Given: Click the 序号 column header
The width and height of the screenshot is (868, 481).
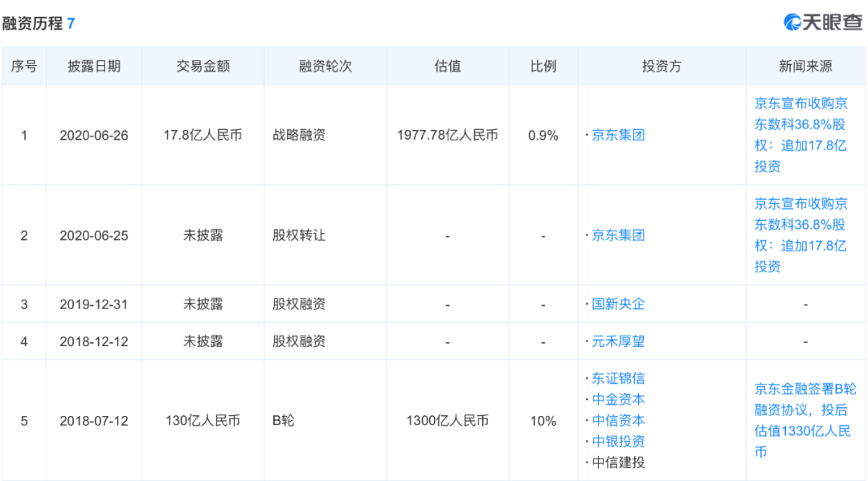Looking at the screenshot, I should coord(24,67).
